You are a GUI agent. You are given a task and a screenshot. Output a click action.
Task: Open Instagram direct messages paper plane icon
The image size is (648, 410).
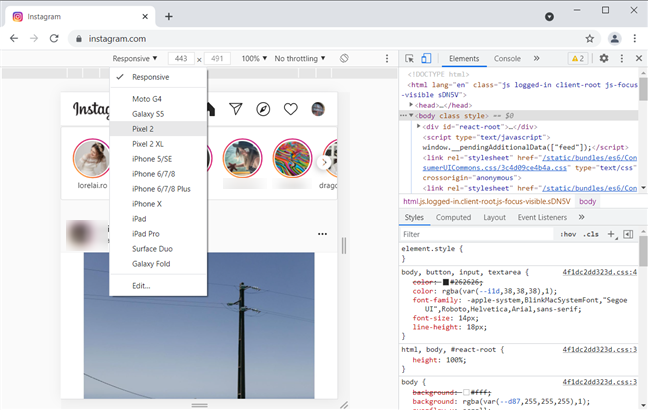point(236,109)
